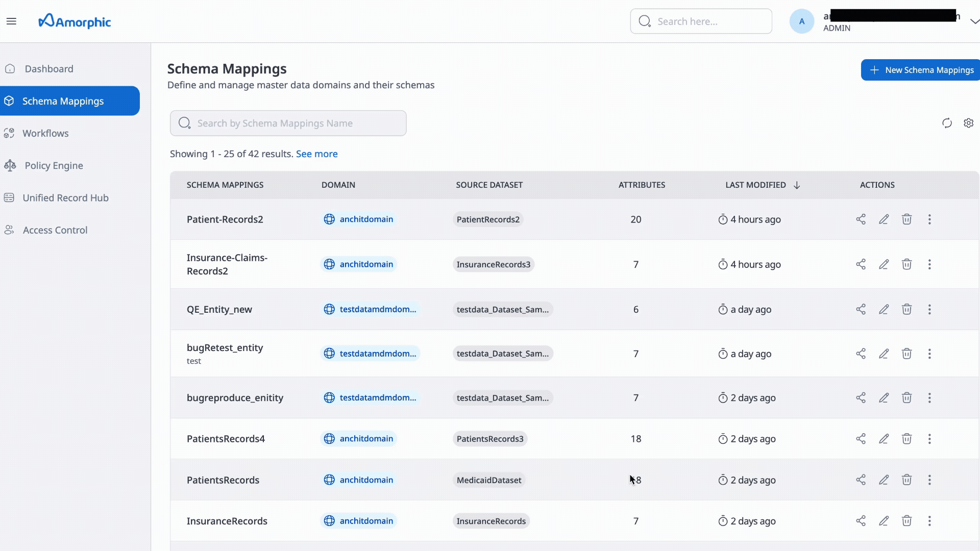Click the Search by Schema Mappings Name field
The width and height of the screenshot is (980, 551).
point(287,123)
